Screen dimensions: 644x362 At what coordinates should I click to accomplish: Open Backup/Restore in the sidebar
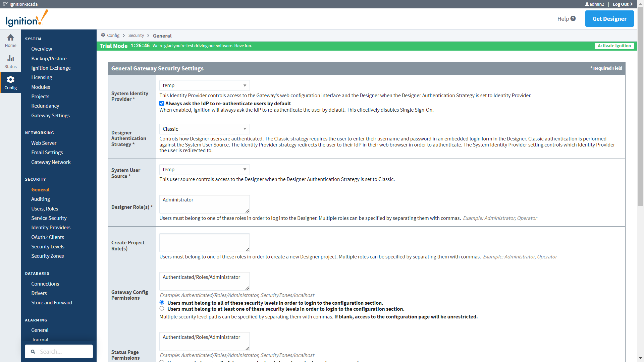tap(49, 58)
